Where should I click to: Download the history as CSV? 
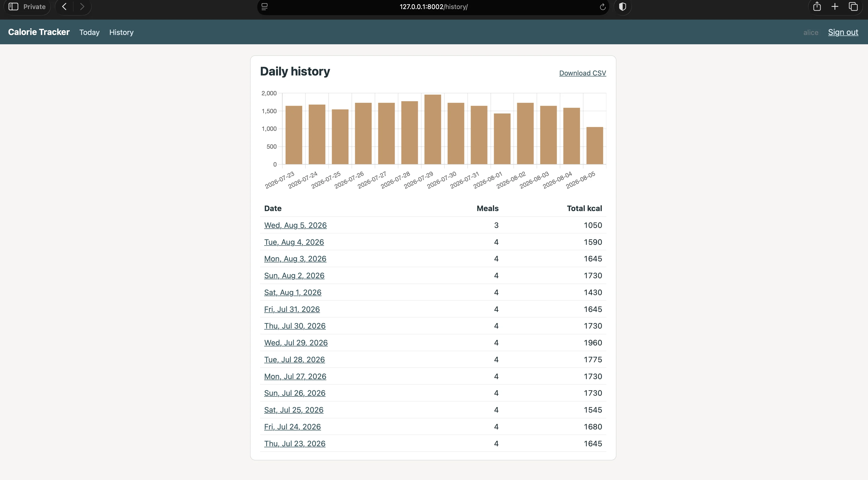[x=583, y=73]
